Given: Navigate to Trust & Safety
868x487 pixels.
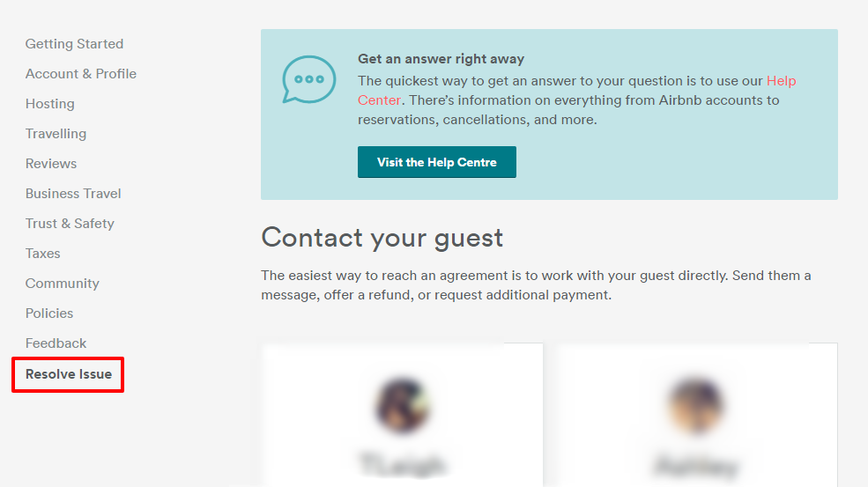Looking at the screenshot, I should tap(70, 224).
